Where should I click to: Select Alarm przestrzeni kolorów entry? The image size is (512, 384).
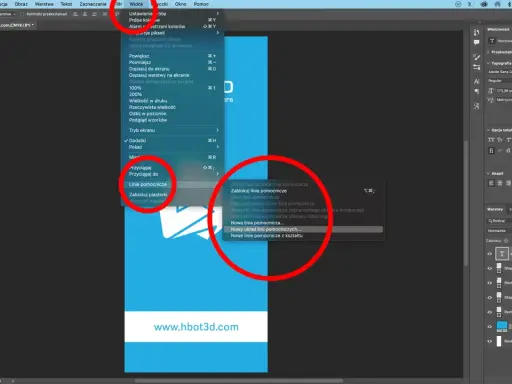[172, 26]
